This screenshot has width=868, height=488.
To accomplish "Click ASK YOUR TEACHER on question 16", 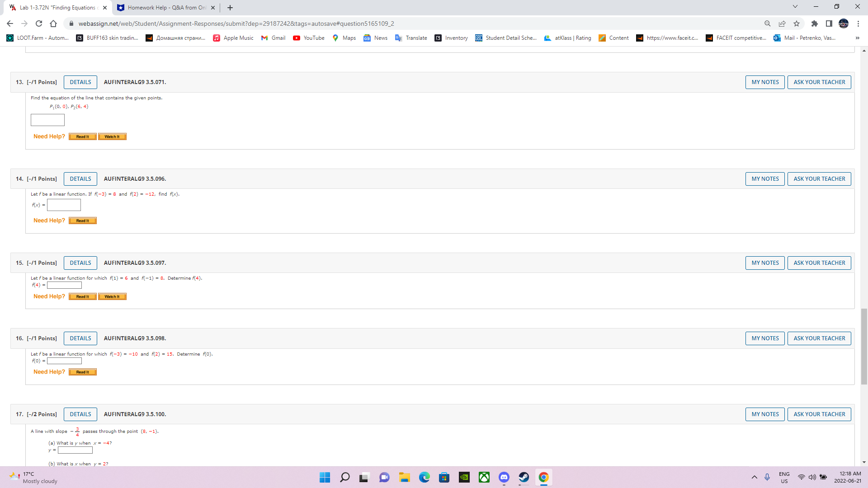I will click(x=819, y=338).
